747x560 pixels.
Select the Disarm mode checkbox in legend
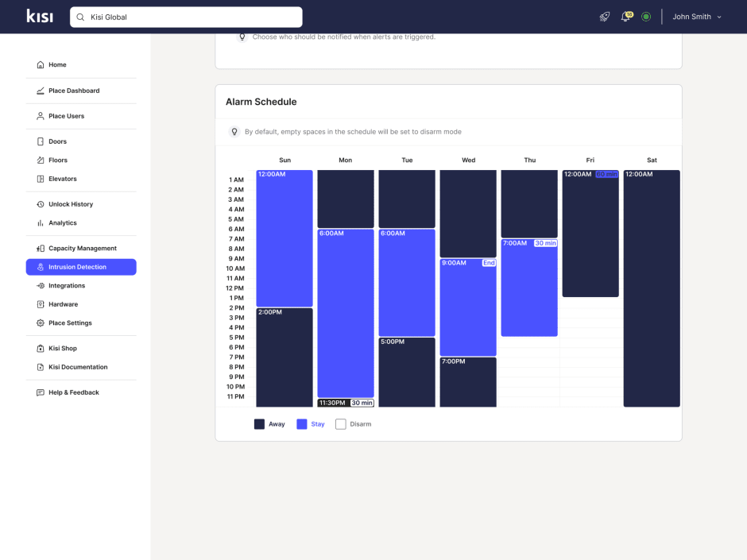tap(340, 424)
